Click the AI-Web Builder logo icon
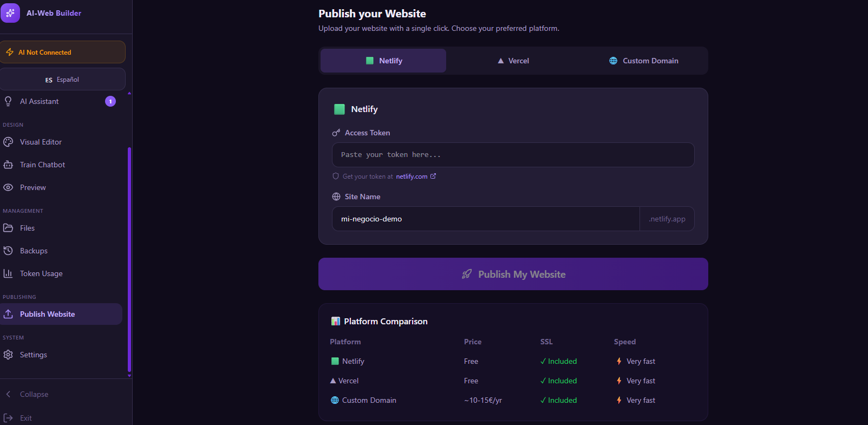The image size is (868, 425). pos(10,13)
